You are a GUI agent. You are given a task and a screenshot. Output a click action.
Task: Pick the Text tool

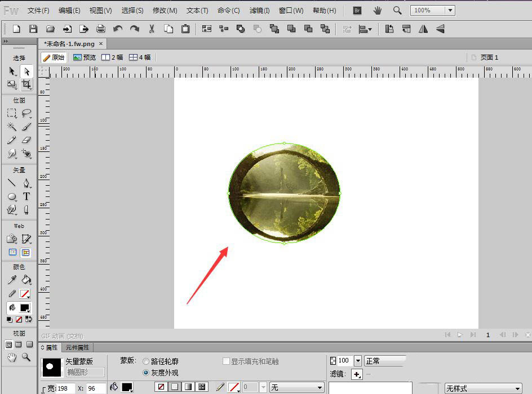tap(26, 196)
